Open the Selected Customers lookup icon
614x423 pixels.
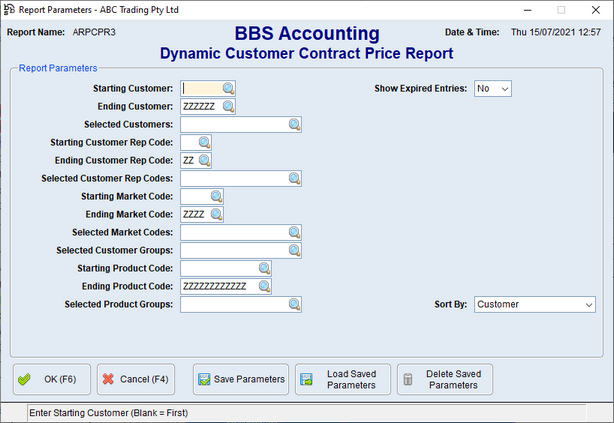[294, 125]
